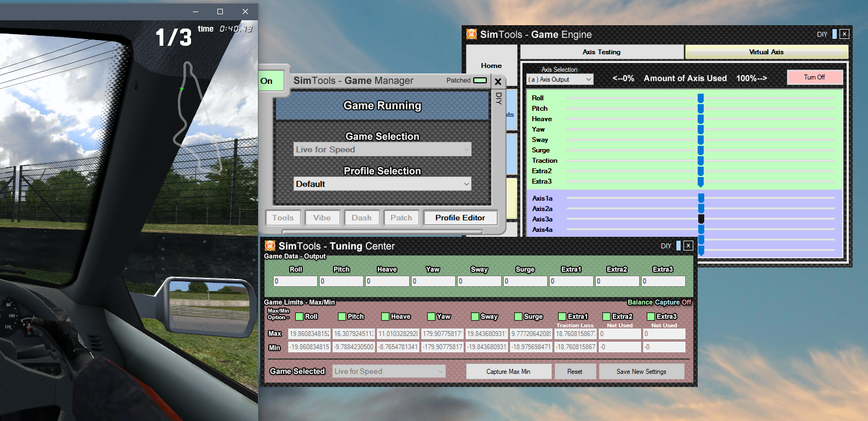Click the Patch button in Game Manager
Image resolution: width=868 pixels, height=421 pixels.
(x=401, y=218)
